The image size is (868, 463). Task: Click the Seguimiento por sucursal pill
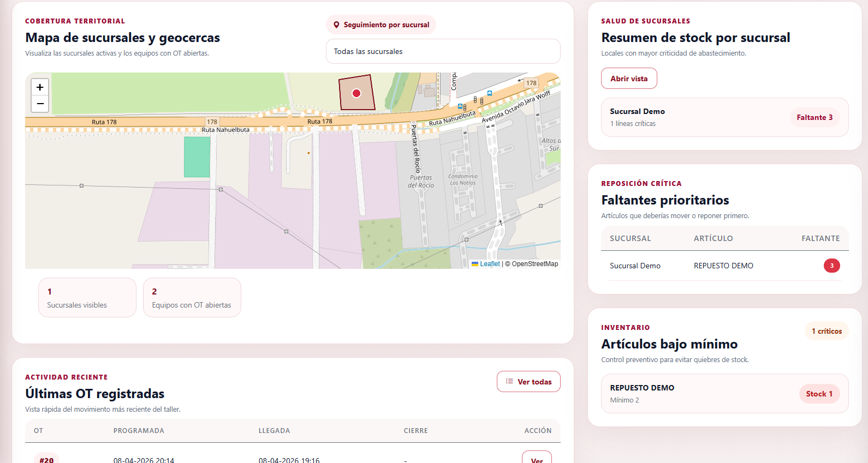pos(381,25)
